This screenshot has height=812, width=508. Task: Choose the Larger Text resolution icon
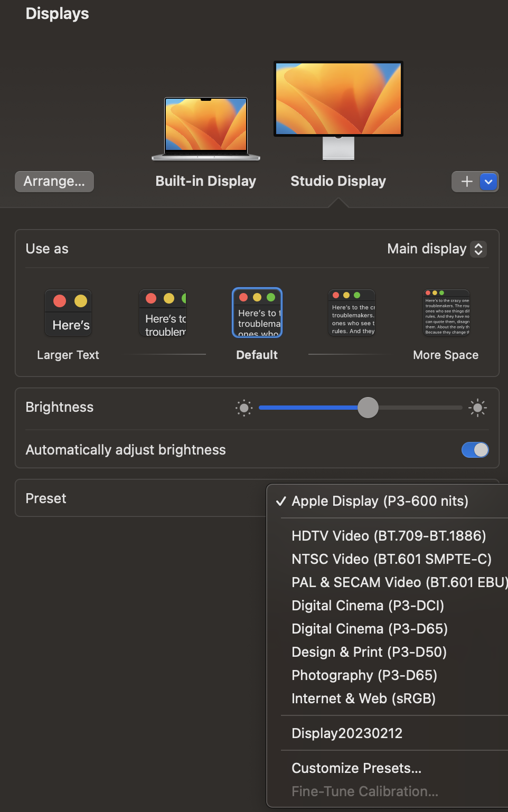68,313
